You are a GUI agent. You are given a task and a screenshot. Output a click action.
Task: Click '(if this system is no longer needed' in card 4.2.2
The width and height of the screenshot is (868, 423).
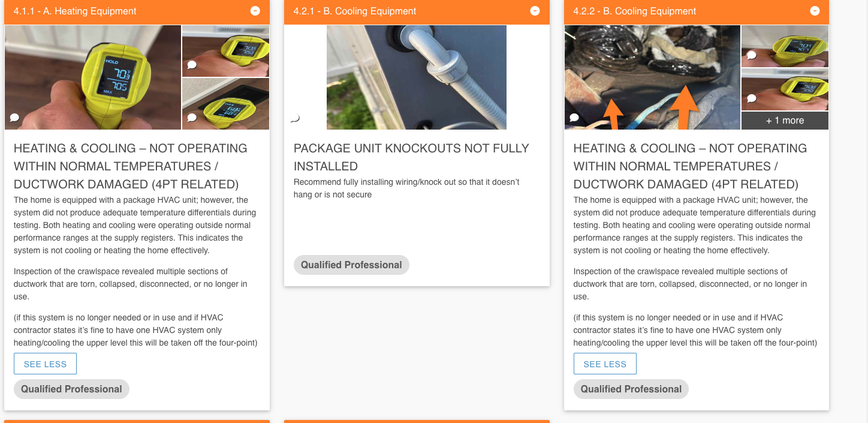coord(695,330)
